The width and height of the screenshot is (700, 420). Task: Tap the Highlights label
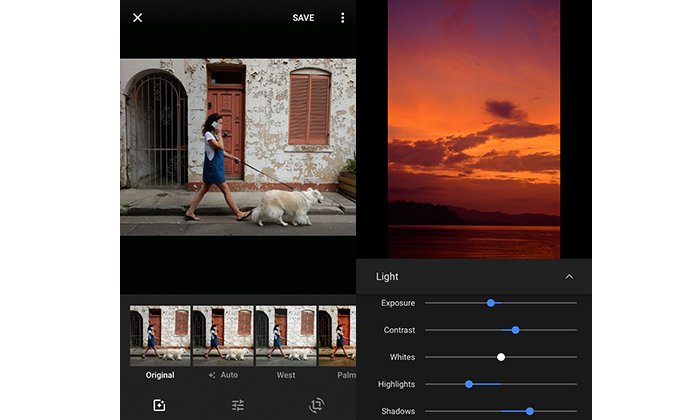pyautogui.click(x=396, y=384)
